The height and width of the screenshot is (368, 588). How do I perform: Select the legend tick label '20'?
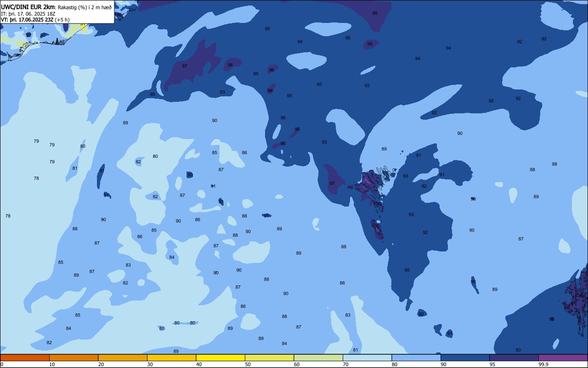click(101, 364)
